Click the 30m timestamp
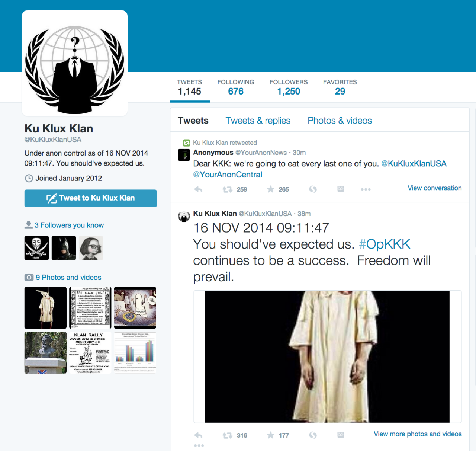476x451 pixels. [299, 153]
